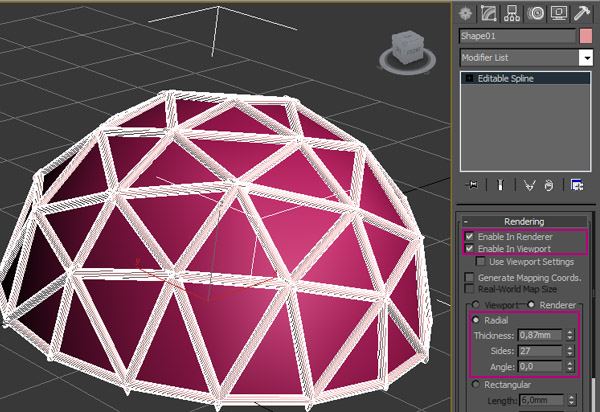Click the Angle value field
Image resolution: width=600 pixels, height=412 pixels.
[x=540, y=366]
